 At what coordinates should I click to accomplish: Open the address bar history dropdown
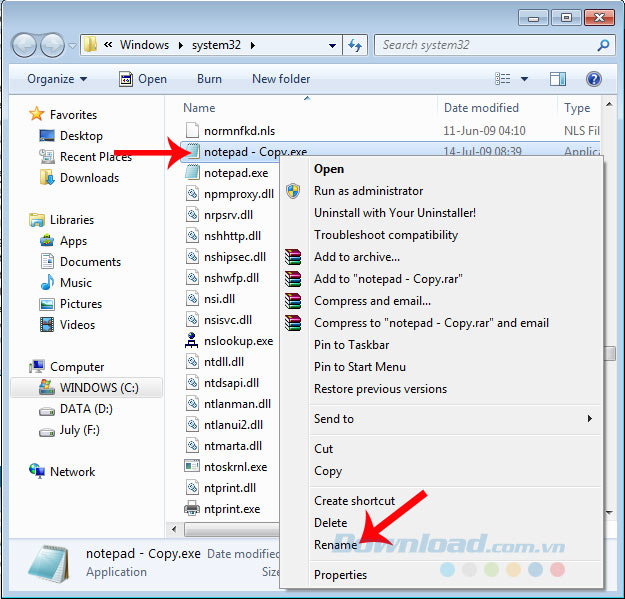(332, 45)
